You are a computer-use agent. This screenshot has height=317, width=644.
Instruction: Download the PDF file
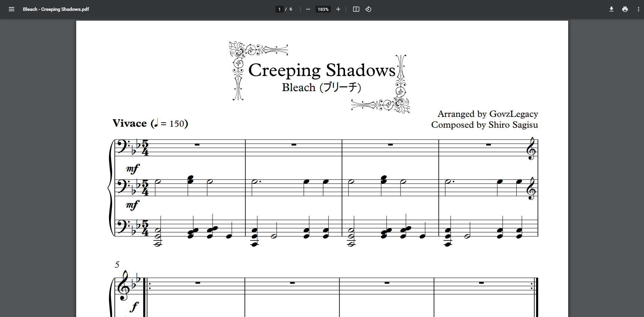[611, 9]
